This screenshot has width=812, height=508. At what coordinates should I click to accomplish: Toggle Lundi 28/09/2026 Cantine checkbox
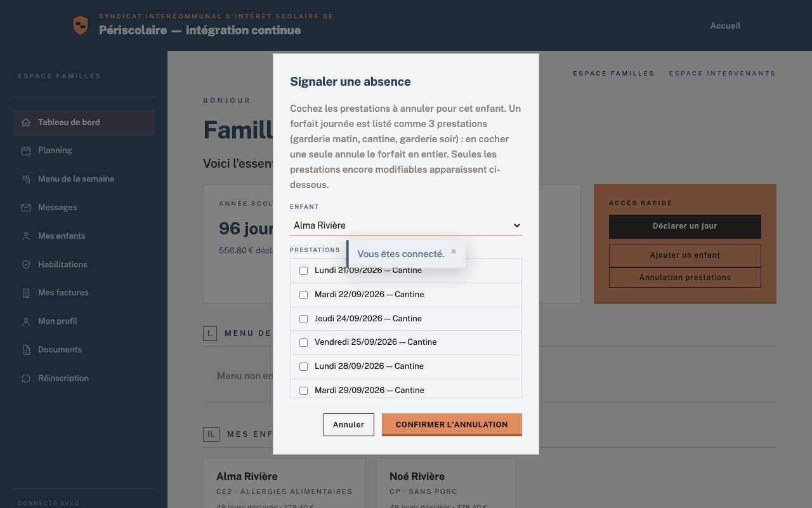tap(303, 366)
